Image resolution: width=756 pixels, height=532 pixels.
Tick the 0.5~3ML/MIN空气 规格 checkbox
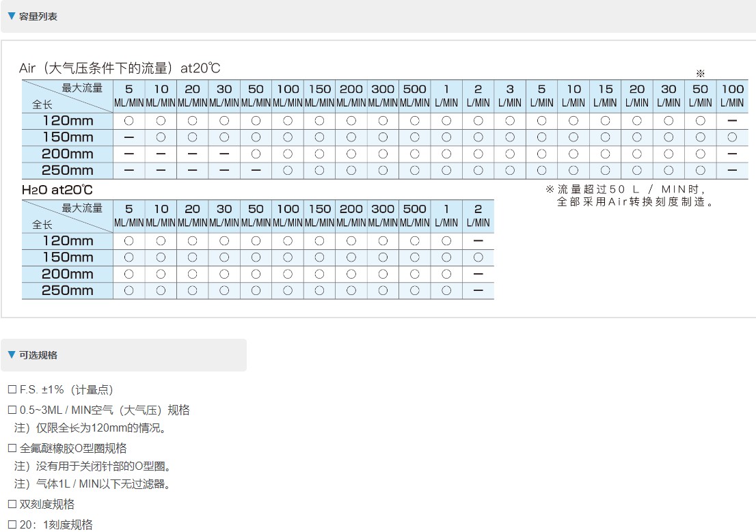coord(12,410)
